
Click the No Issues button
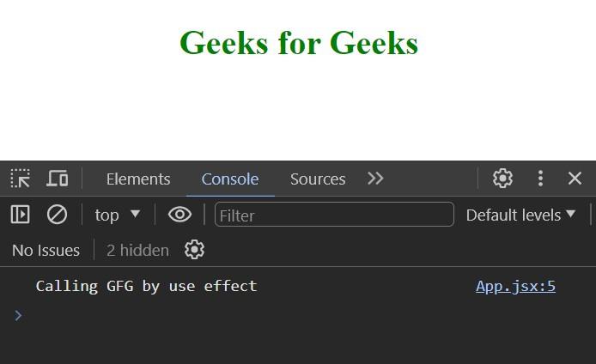[x=46, y=251]
